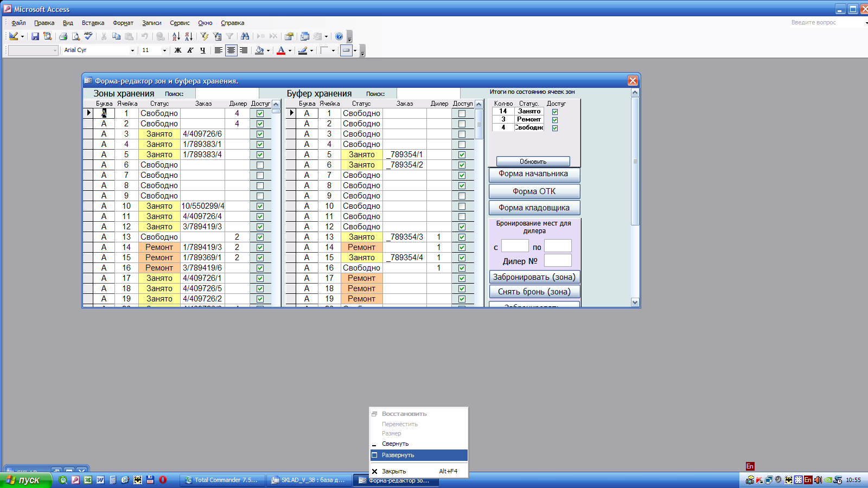Screen dimensions: 868x488
Task: Expand the border width dropdown arrow
Action: (x=333, y=50)
